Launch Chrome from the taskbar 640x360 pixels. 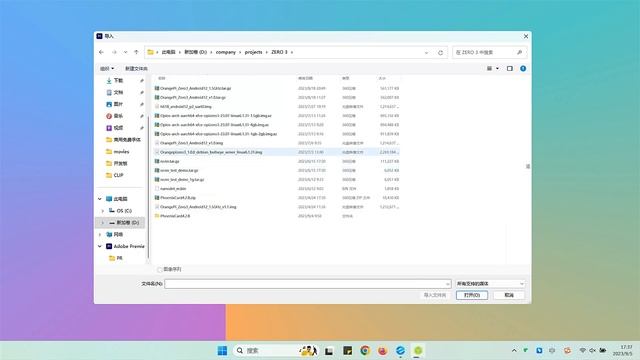(x=365, y=351)
